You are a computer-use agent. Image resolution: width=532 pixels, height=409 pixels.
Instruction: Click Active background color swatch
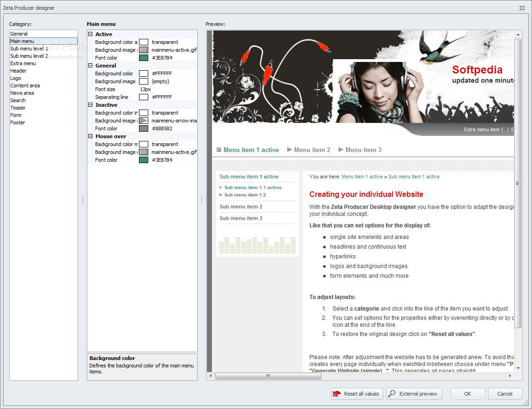point(144,42)
